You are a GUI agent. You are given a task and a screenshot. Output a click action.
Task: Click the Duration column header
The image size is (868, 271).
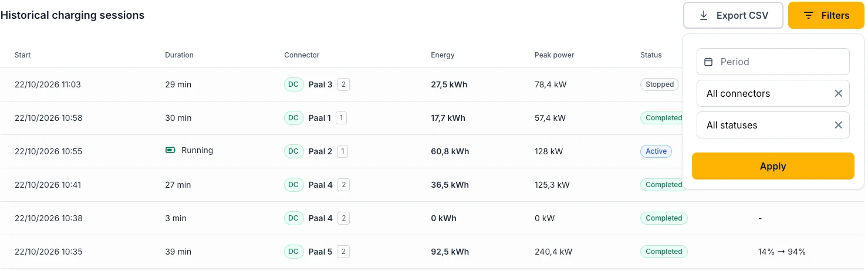point(179,55)
